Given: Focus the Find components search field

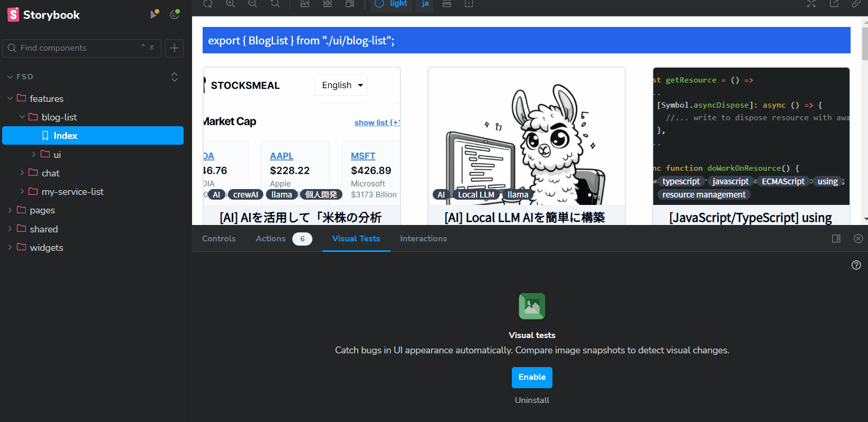Looking at the screenshot, I should 82,48.
